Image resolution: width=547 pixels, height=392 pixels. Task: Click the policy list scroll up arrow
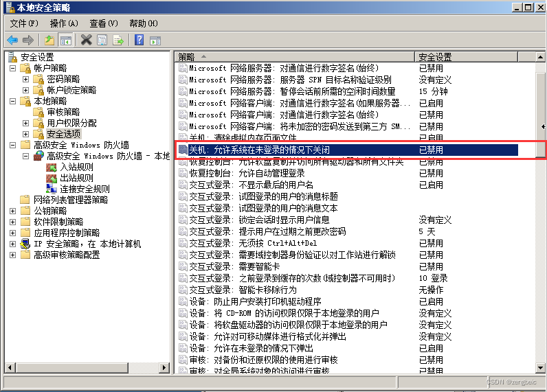(x=540, y=57)
